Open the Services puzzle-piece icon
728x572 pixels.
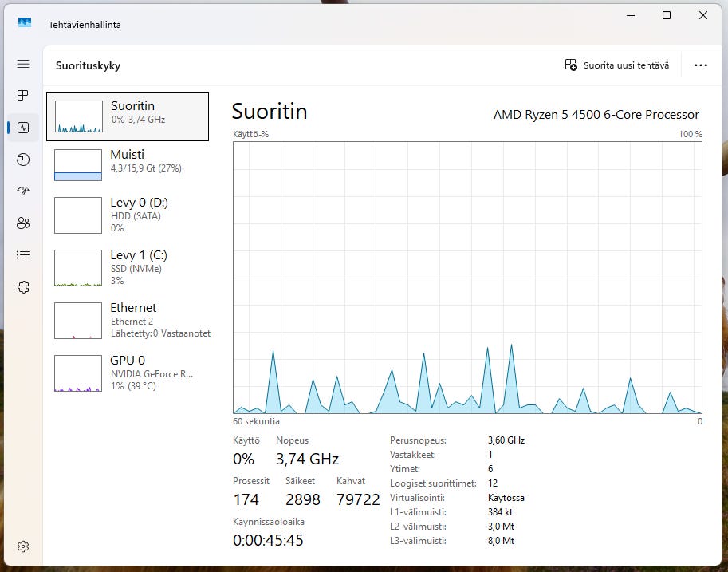(23, 287)
